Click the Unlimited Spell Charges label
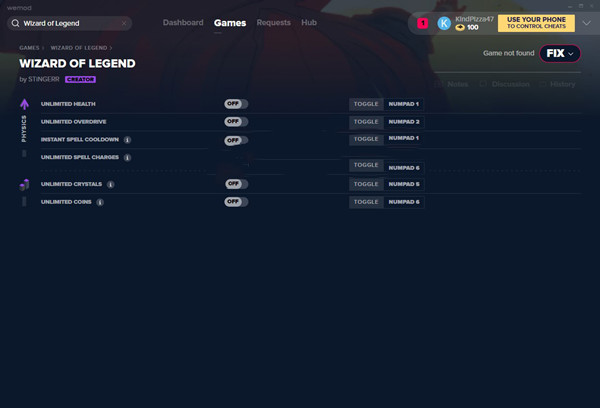The image size is (600, 408). (x=80, y=157)
